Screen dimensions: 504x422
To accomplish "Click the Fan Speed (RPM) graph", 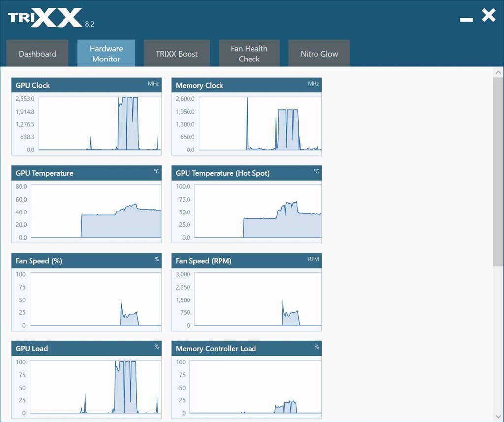I will pyautogui.click(x=256, y=299).
